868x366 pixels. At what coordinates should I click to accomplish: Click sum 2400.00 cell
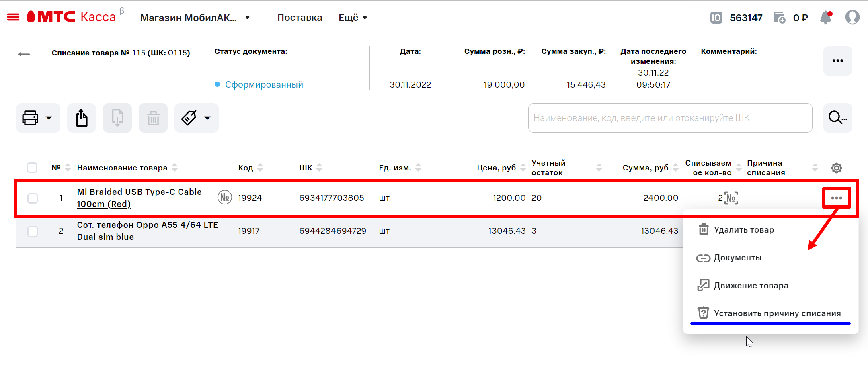pyautogui.click(x=661, y=198)
